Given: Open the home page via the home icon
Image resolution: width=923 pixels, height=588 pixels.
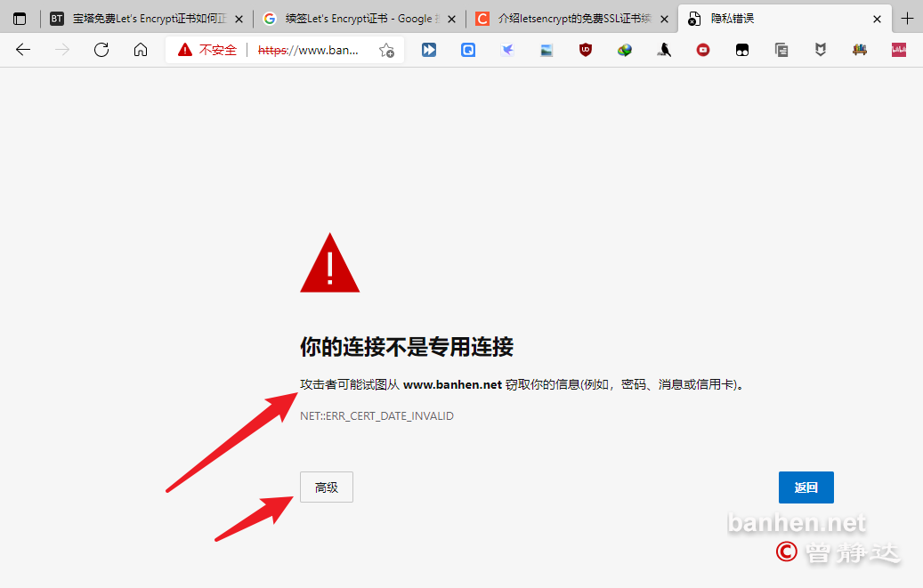Looking at the screenshot, I should (x=140, y=50).
